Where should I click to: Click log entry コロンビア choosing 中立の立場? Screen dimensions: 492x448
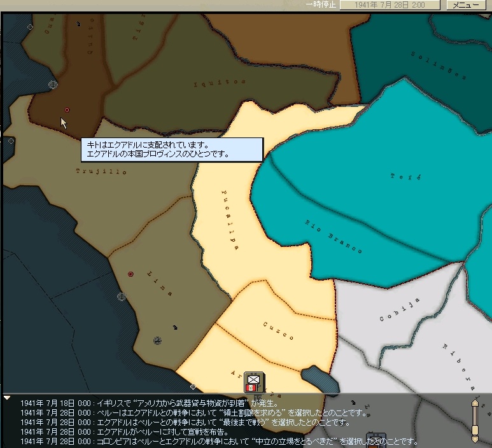[219, 442]
